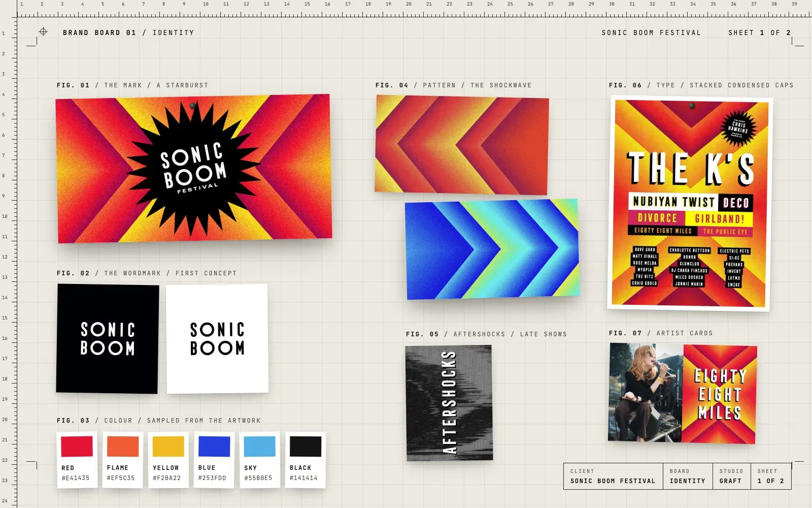Select the Sonic Boom starburst banner artwork

pyautogui.click(x=194, y=168)
